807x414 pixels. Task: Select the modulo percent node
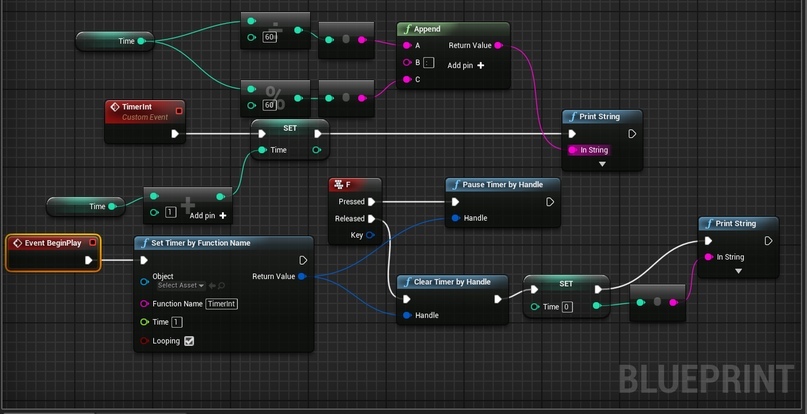[x=275, y=98]
